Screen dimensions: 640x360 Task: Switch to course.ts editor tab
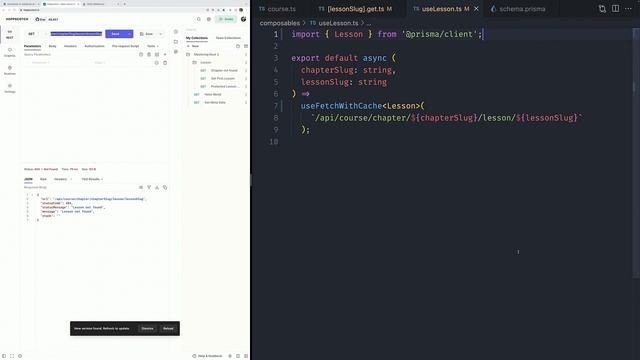[x=278, y=9]
